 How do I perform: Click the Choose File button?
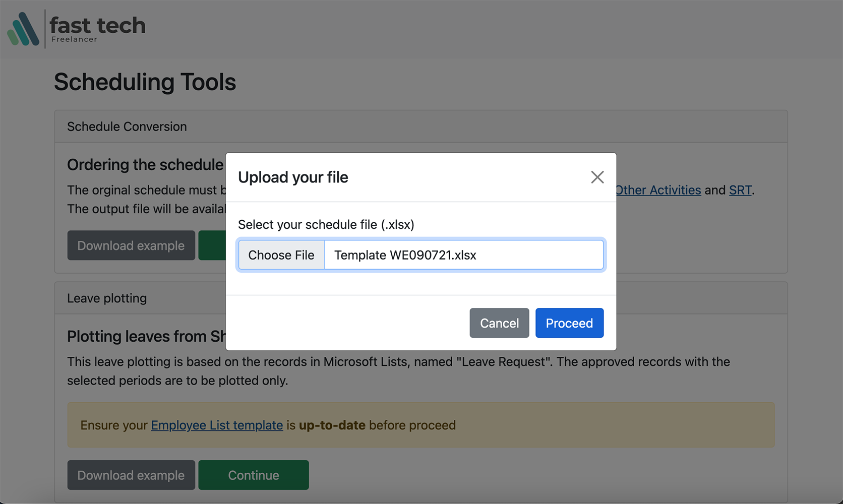pos(281,255)
